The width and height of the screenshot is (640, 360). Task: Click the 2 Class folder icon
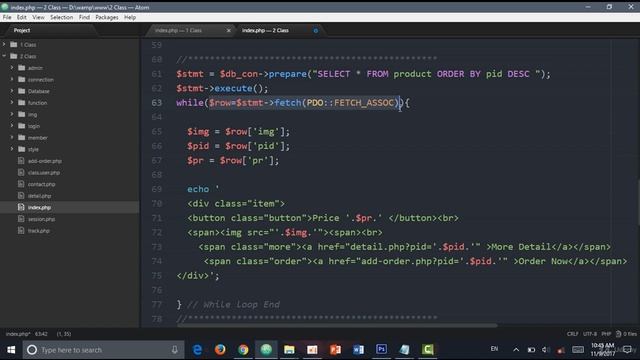coord(13,56)
